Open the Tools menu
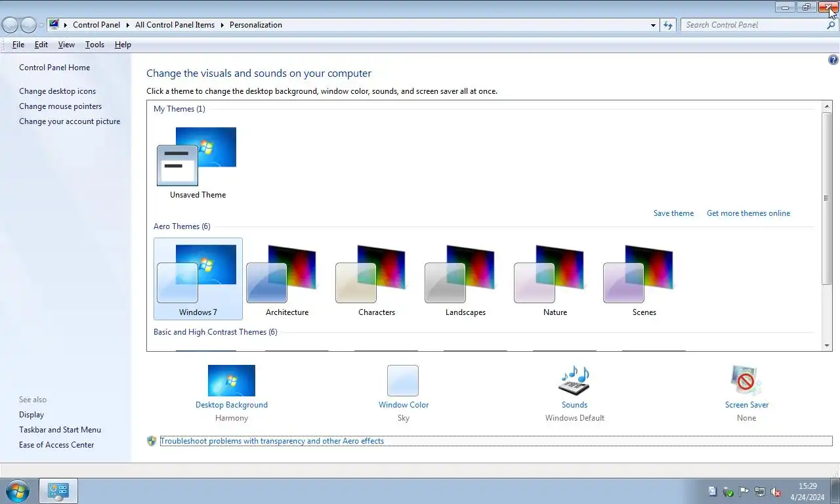The image size is (840, 504). [x=94, y=45]
